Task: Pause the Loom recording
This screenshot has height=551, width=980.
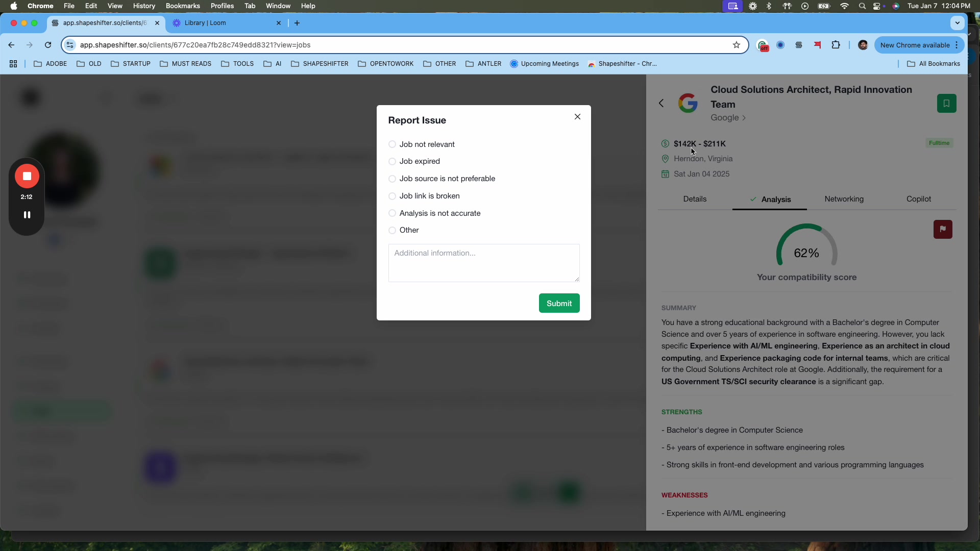Action: (x=27, y=215)
